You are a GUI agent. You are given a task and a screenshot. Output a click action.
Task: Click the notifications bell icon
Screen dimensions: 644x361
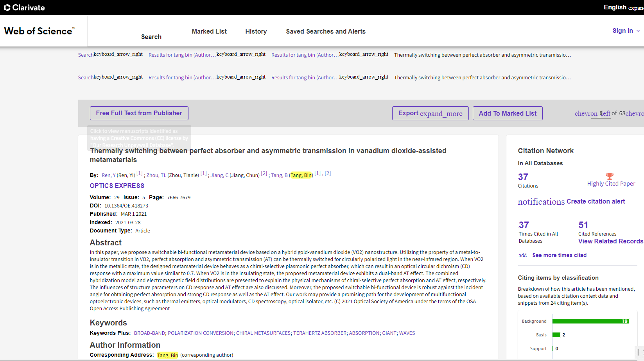pos(541,202)
